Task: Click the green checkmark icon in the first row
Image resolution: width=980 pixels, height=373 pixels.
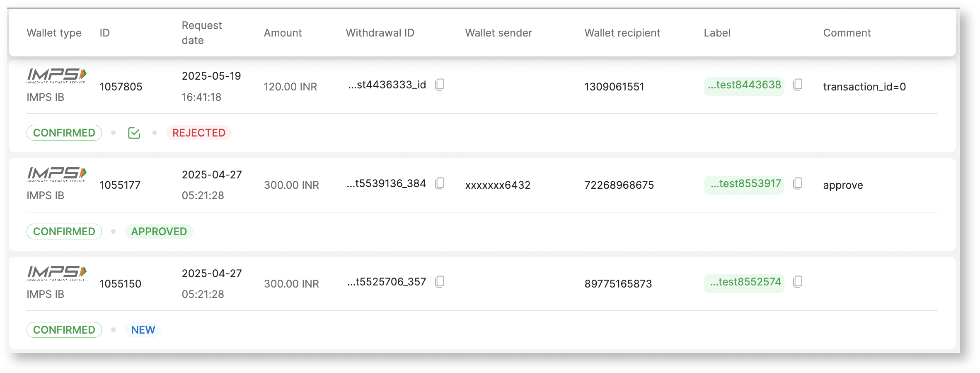Action: 134,133
